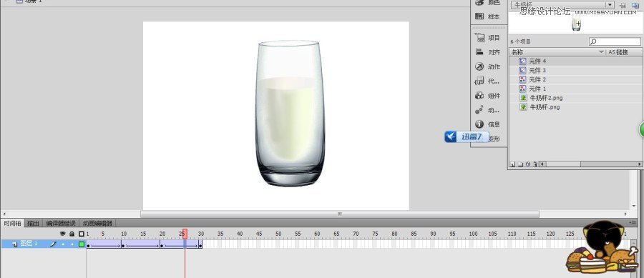The image size is (644, 278).
Task: Click the library search field
Action: pos(615,41)
